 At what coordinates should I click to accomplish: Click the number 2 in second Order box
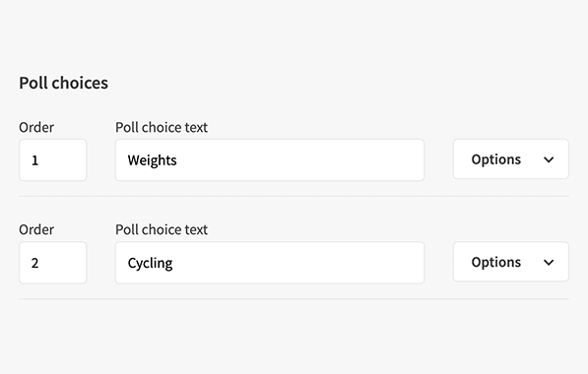coord(34,263)
